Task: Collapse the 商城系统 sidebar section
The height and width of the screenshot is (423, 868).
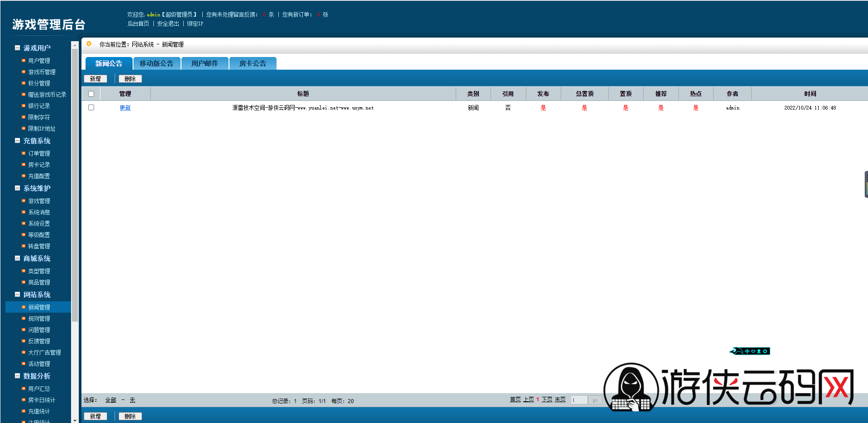Action: (x=17, y=258)
